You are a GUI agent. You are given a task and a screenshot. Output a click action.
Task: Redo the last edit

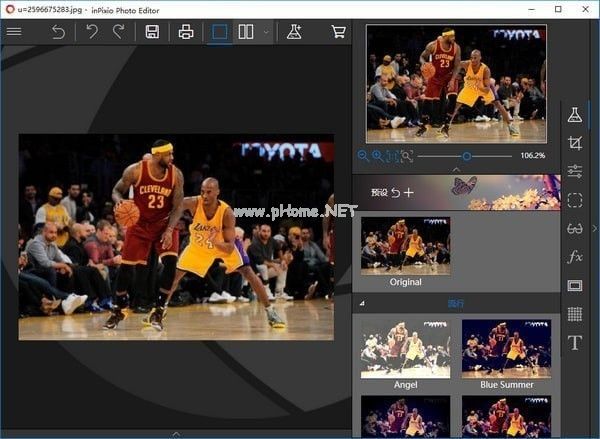point(118,32)
